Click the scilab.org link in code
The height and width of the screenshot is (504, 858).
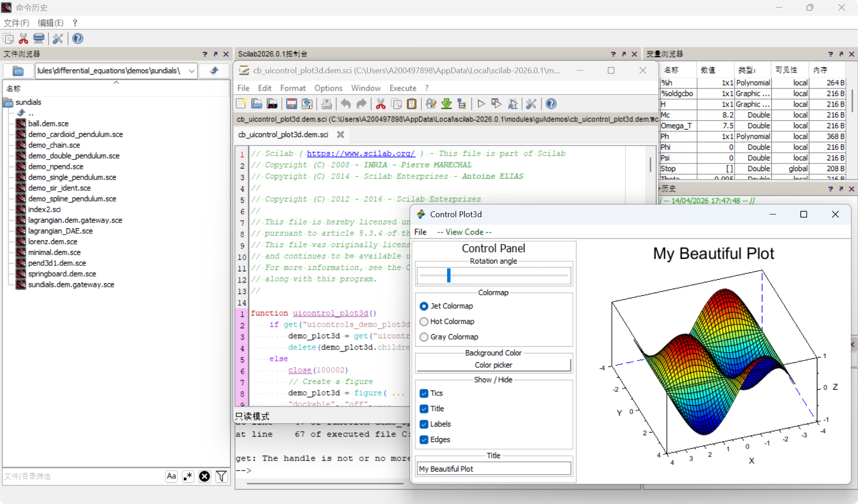pyautogui.click(x=361, y=153)
